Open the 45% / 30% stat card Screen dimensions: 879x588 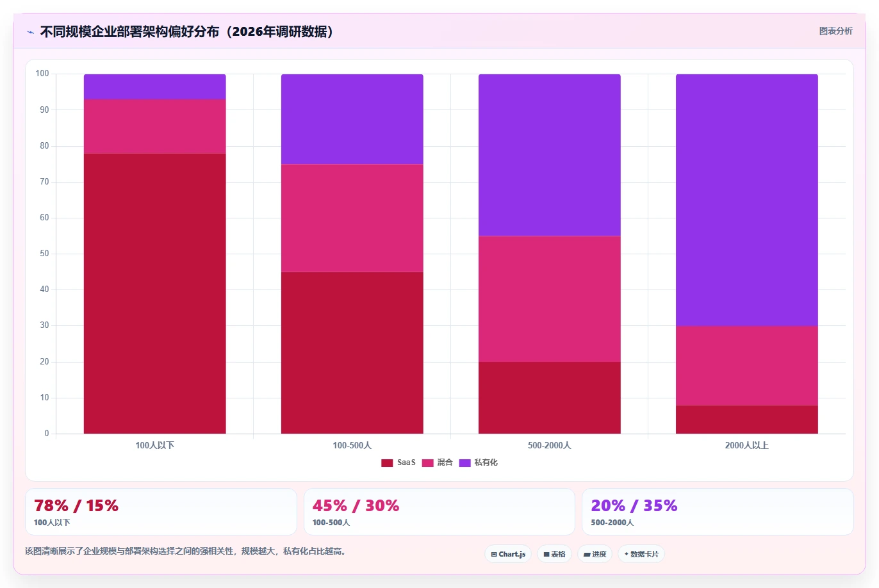click(x=439, y=512)
